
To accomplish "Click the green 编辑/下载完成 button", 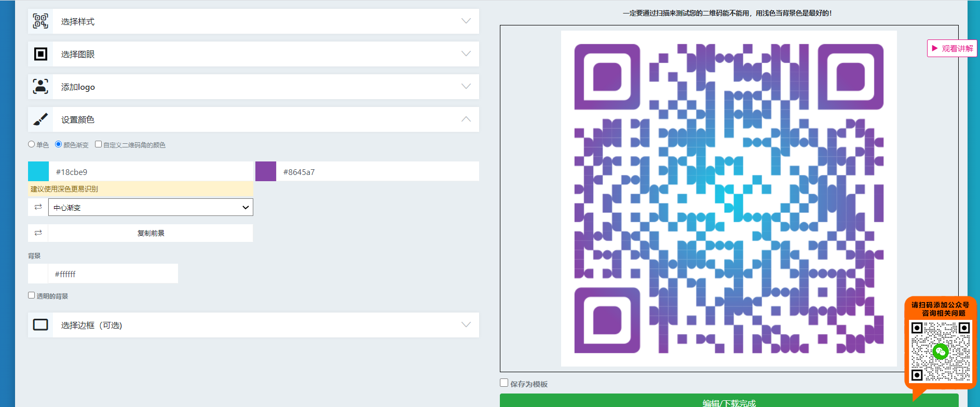I will tap(729, 401).
